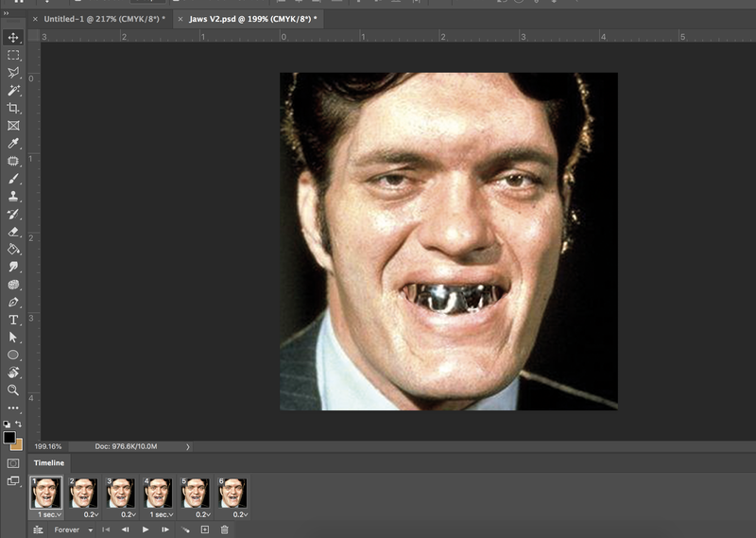Open frame 3 delay dropdown (0.2)

[129, 515]
